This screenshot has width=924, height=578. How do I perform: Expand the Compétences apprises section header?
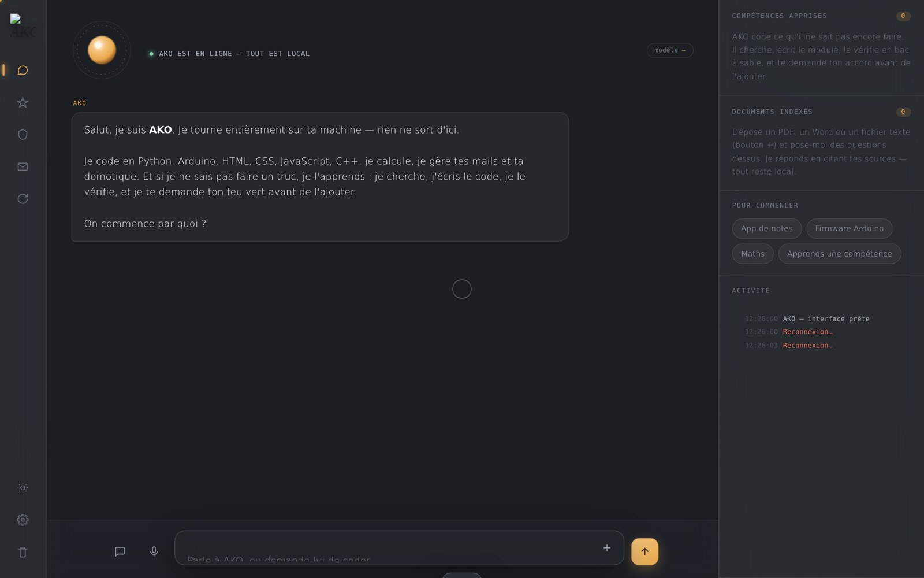821,16
